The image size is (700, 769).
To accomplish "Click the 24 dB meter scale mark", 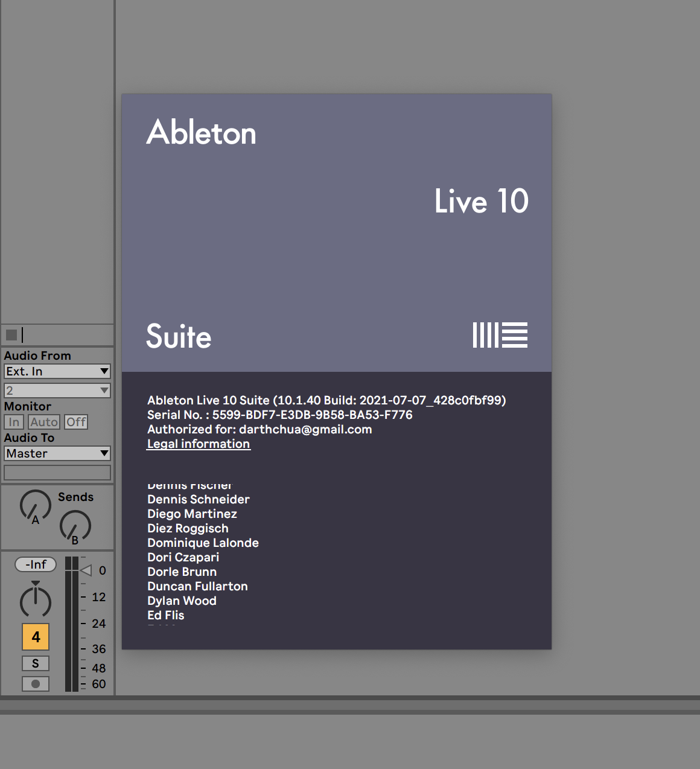I will click(x=99, y=624).
